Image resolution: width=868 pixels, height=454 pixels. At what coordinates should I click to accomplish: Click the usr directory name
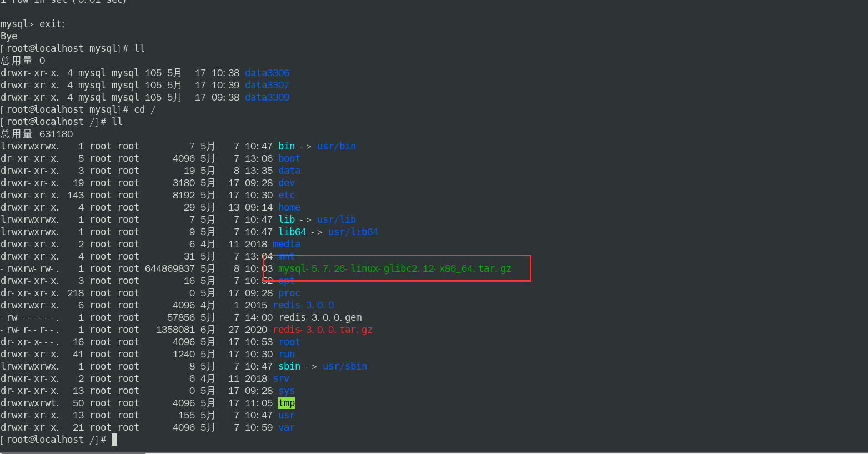pos(287,415)
